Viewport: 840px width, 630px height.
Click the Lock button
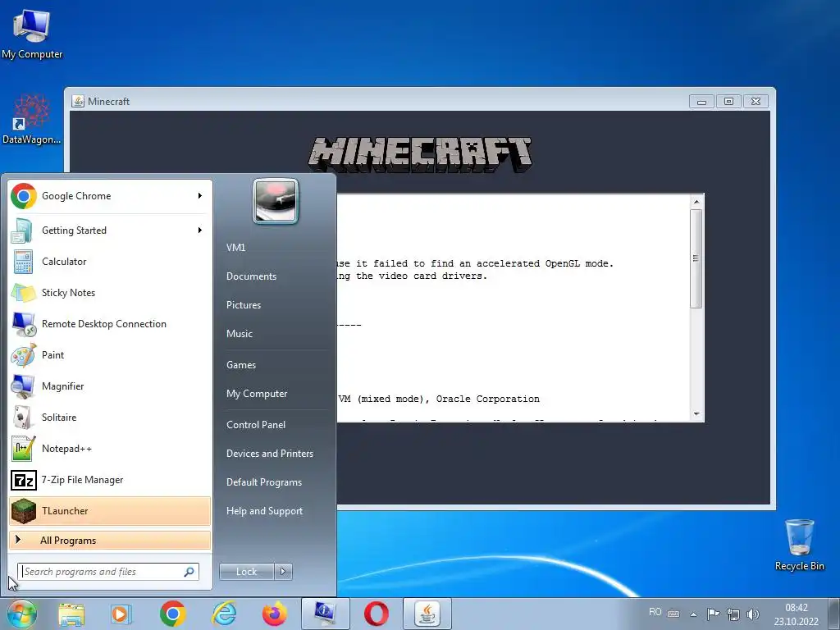coord(246,572)
